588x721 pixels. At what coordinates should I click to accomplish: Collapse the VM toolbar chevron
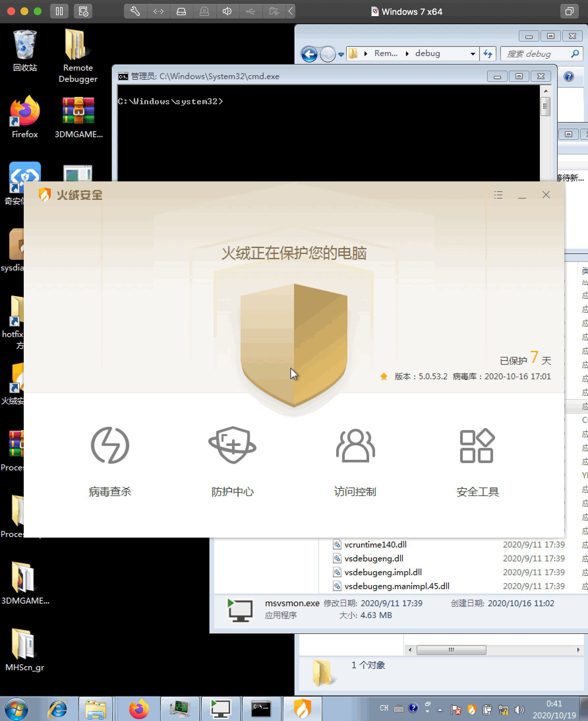[x=291, y=12]
